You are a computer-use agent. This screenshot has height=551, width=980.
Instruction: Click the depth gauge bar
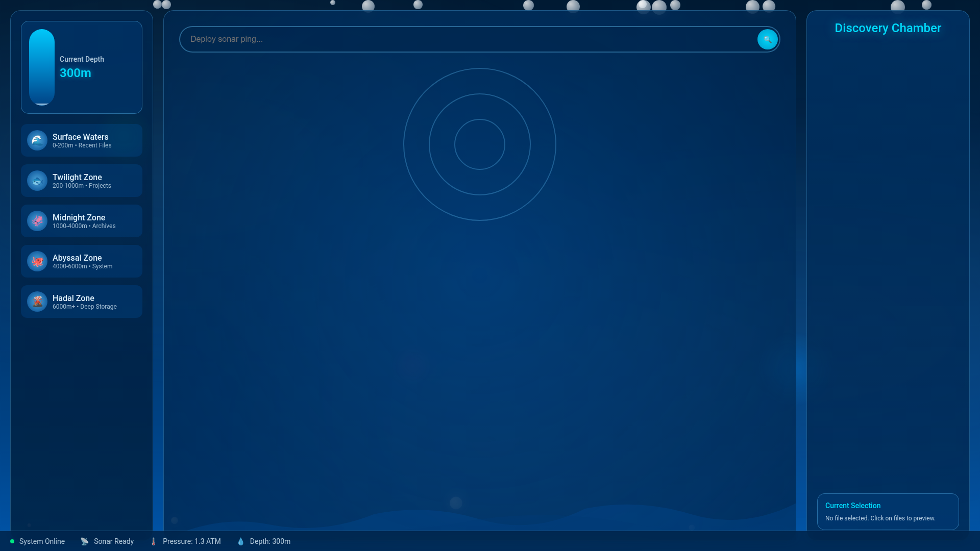coord(42,67)
